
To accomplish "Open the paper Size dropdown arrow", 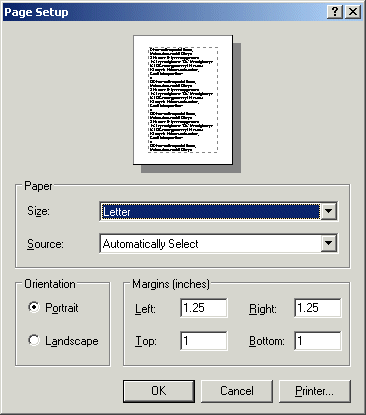I will click(x=328, y=211).
